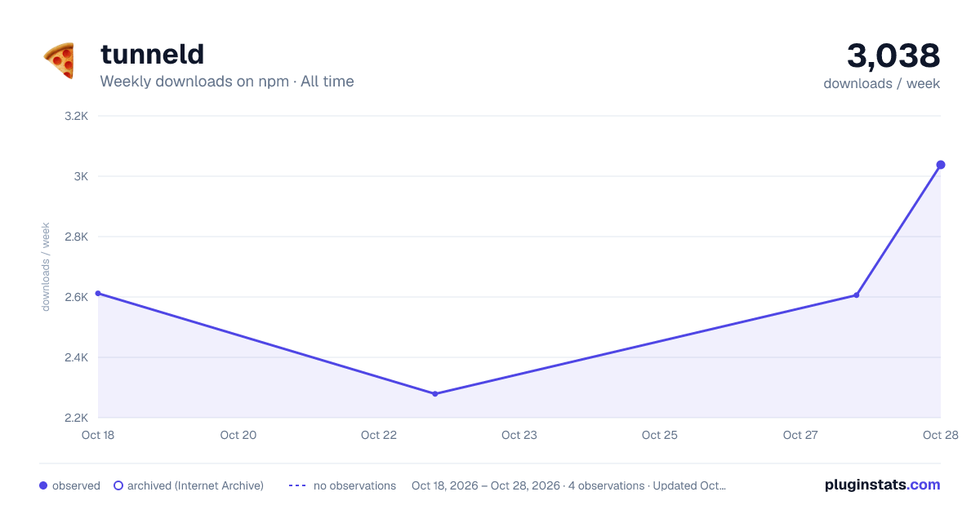Image resolution: width=980 pixels, height=514 pixels.
Task: Click the 3,038 downloads count
Action: [893, 55]
